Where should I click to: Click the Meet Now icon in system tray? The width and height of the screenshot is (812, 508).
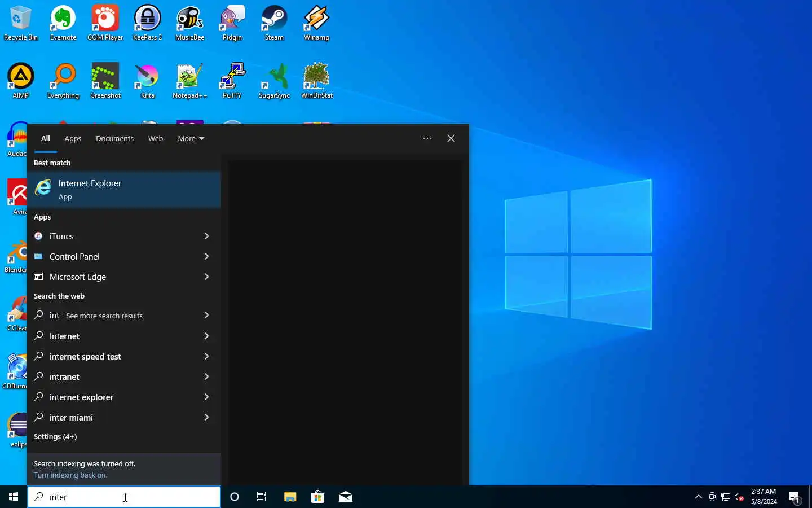click(712, 497)
